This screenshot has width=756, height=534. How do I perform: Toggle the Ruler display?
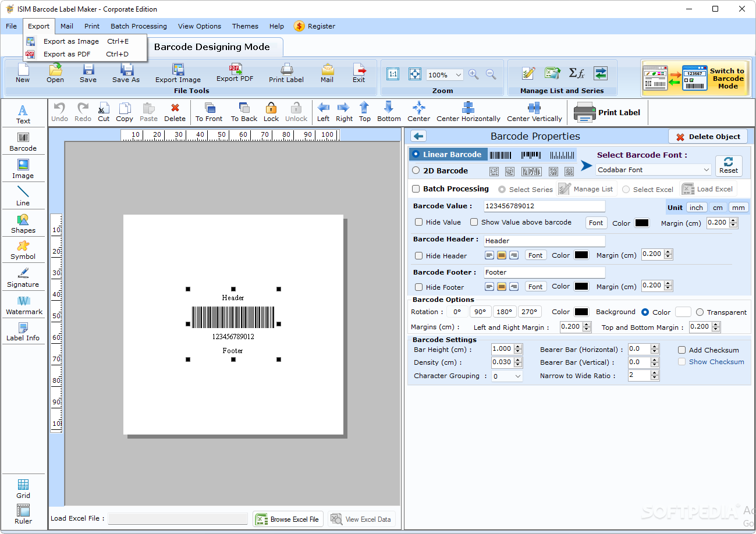click(23, 514)
